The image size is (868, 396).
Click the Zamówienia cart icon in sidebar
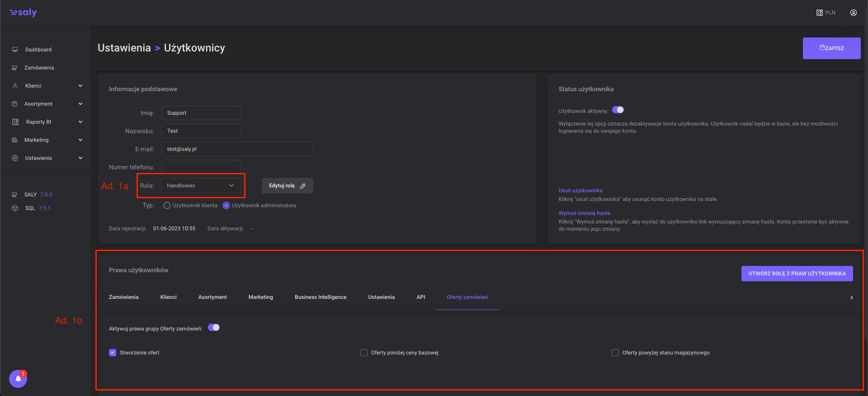(14, 68)
